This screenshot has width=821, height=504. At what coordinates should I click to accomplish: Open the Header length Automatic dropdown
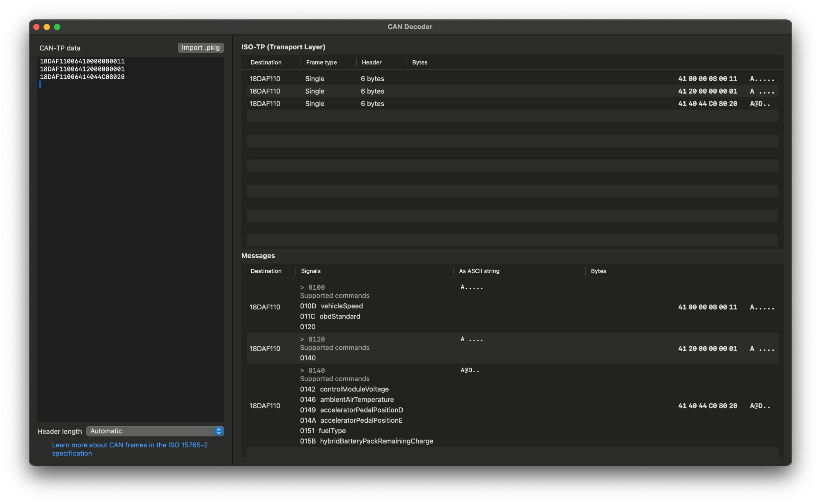click(x=155, y=431)
